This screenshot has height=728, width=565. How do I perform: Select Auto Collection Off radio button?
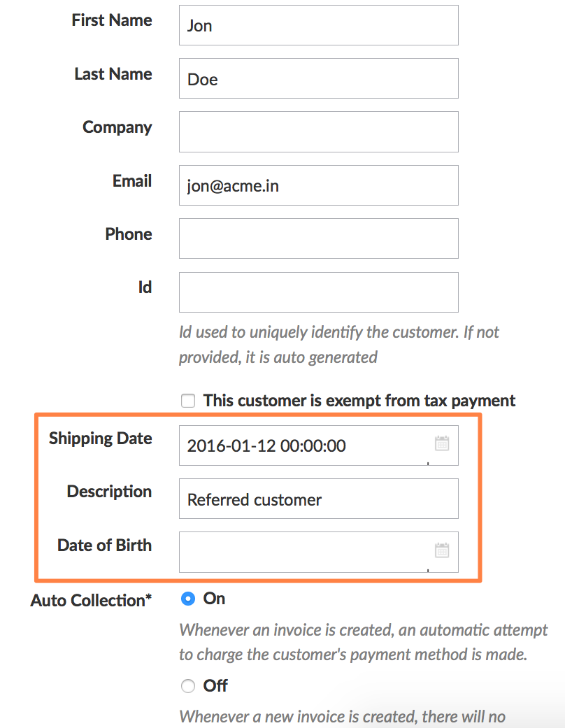coord(187,686)
